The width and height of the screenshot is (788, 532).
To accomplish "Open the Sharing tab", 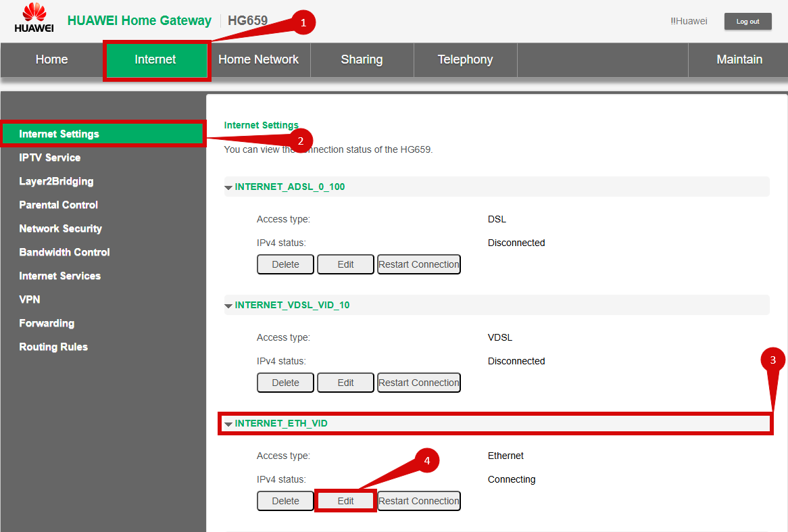I will coord(362,59).
